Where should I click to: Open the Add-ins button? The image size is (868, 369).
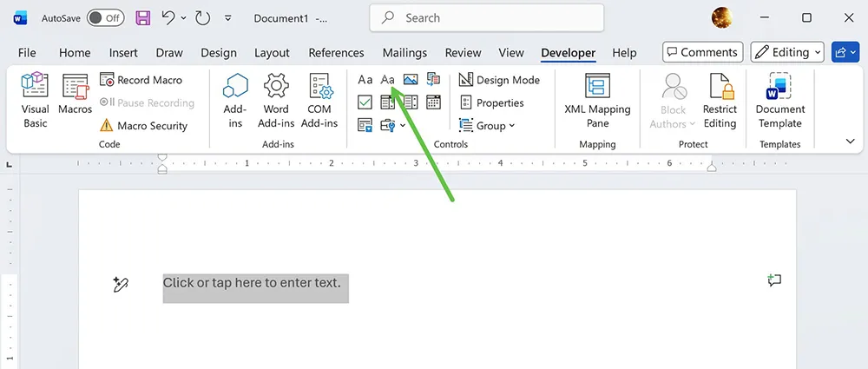pyautogui.click(x=235, y=101)
